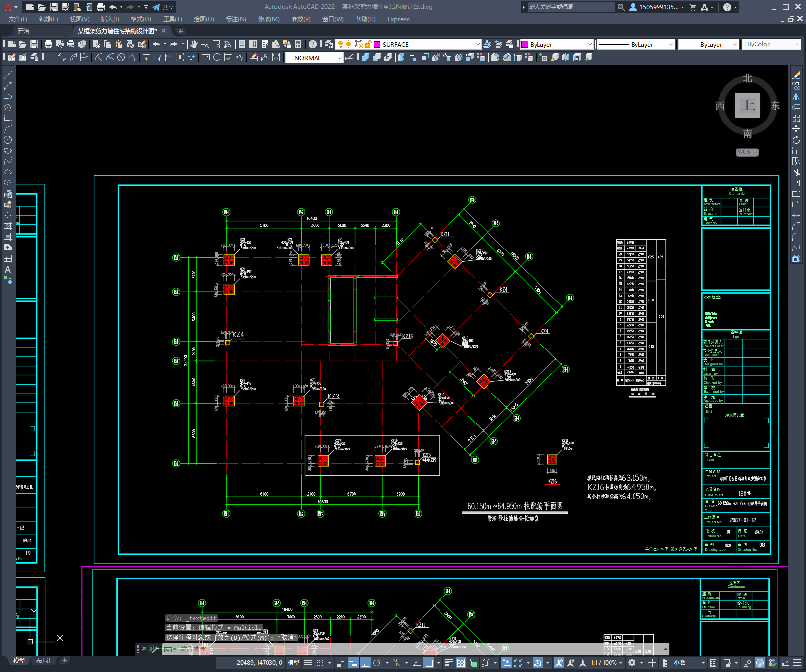Toggle transparency display in status bar

pyautogui.click(x=461, y=663)
